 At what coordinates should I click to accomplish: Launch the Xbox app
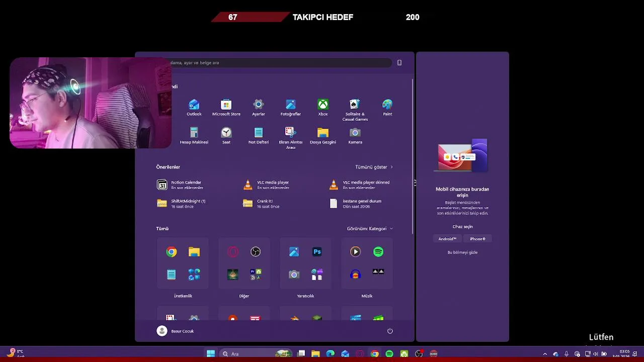coord(323,108)
